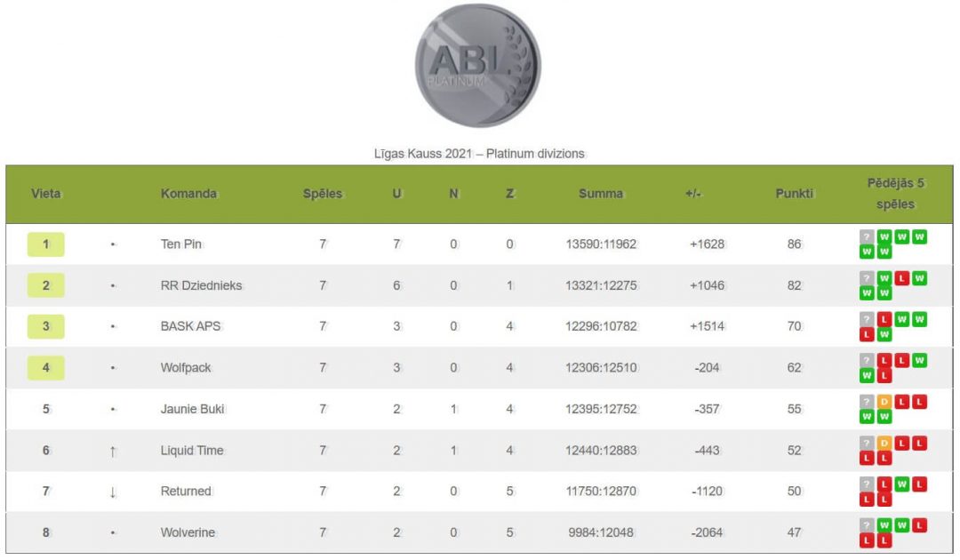This screenshot has height=560, width=960.
Task: Click the Spēles column header
Action: [x=323, y=194]
